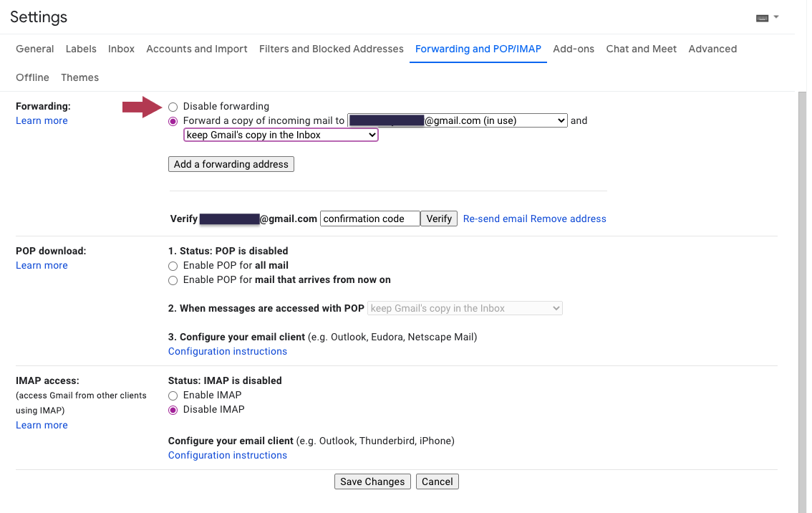The image size is (812, 513).
Task: Open the Filters and Blocked Addresses tab
Action: pos(331,49)
